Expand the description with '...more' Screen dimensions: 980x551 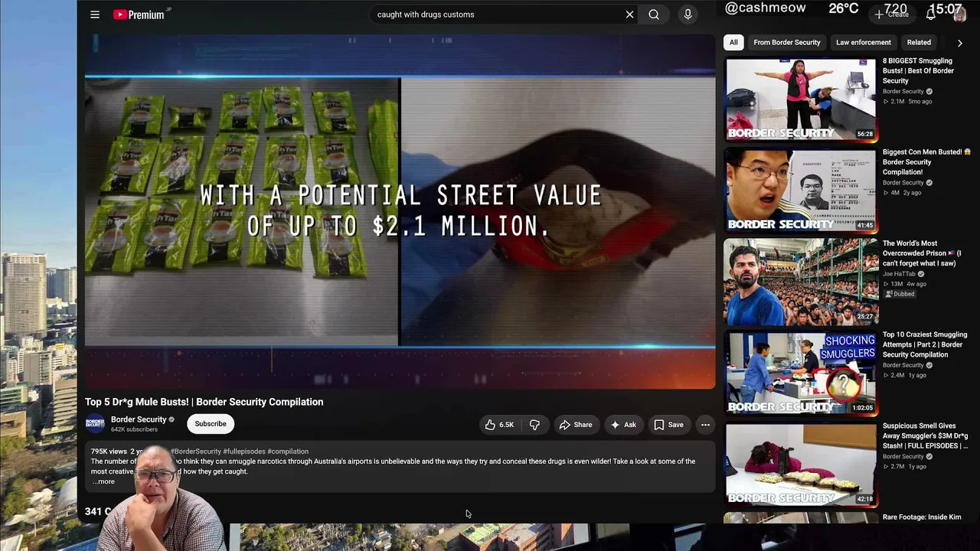coord(103,481)
